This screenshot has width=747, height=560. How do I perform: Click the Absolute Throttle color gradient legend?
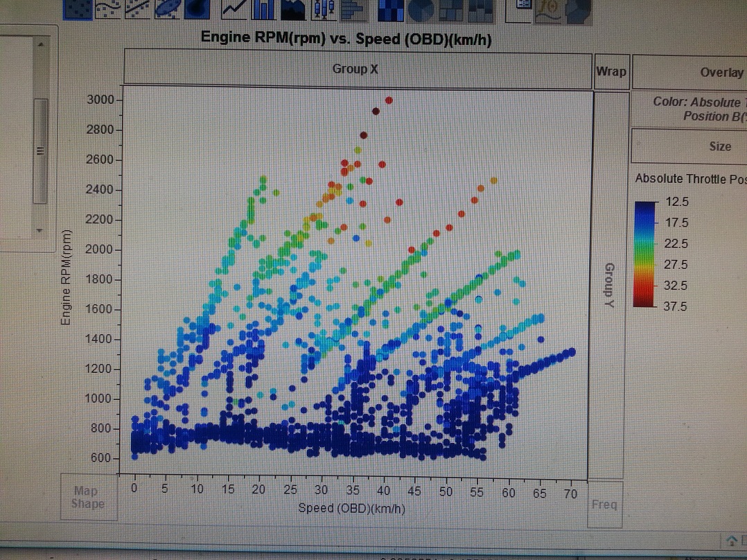pos(646,253)
